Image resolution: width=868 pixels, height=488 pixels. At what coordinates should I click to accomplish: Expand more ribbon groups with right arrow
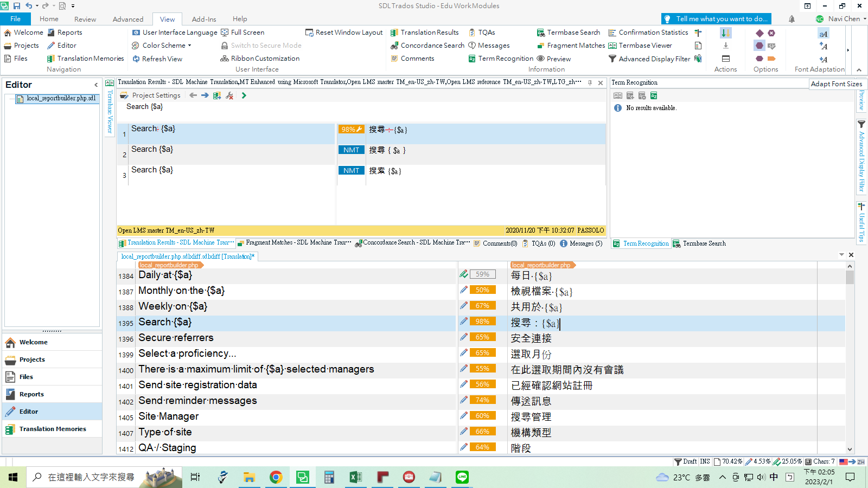point(848,50)
